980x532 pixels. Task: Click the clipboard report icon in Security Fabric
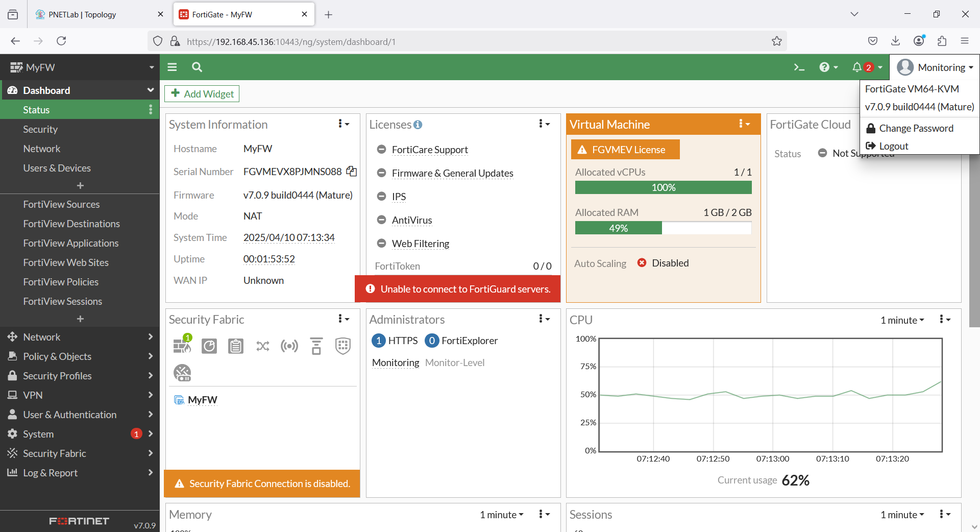[236, 346]
